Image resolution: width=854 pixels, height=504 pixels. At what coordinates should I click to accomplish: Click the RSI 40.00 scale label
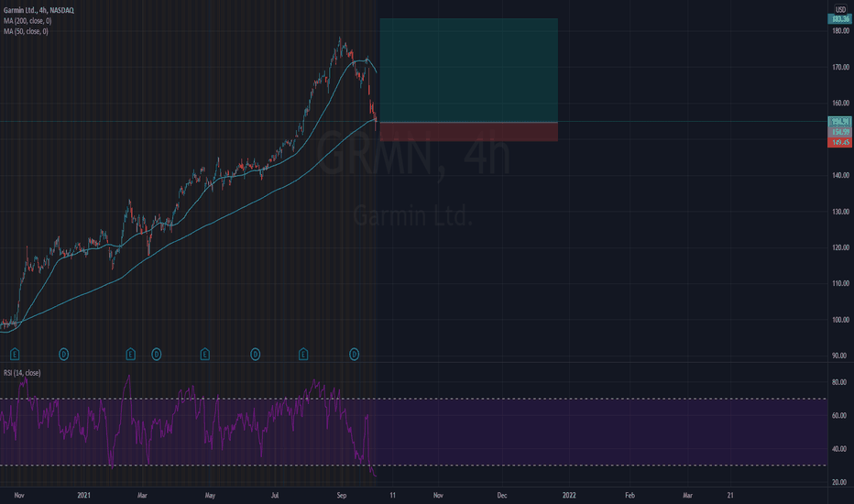coord(839,450)
